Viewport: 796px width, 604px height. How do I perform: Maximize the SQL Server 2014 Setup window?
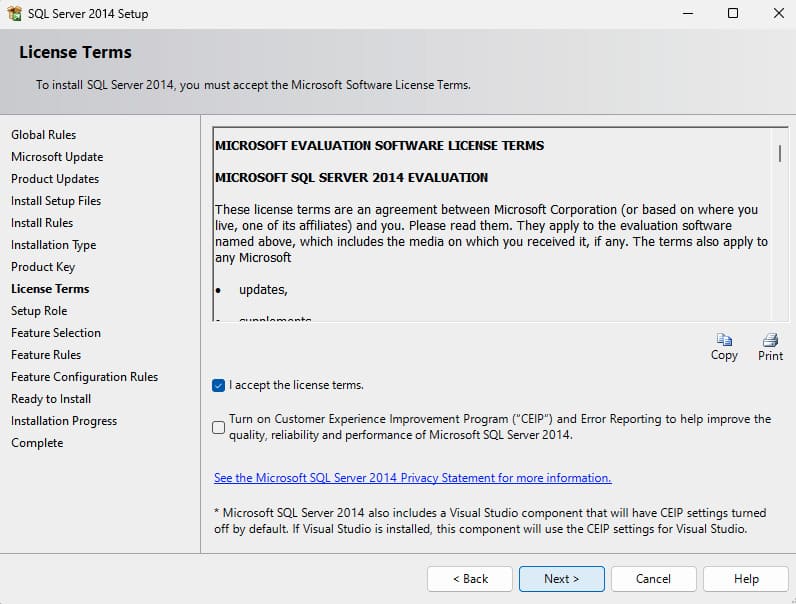click(x=733, y=13)
